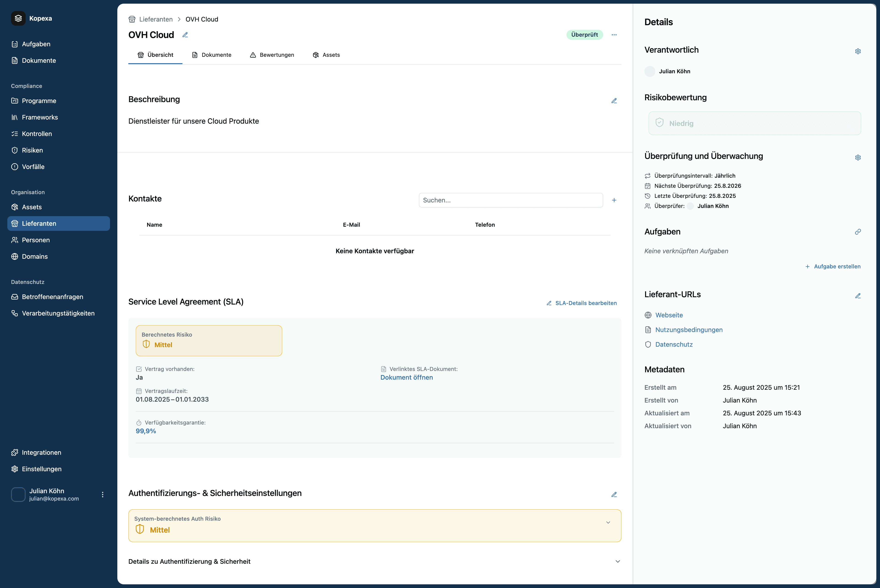Open the Datenschutz link

tap(674, 345)
